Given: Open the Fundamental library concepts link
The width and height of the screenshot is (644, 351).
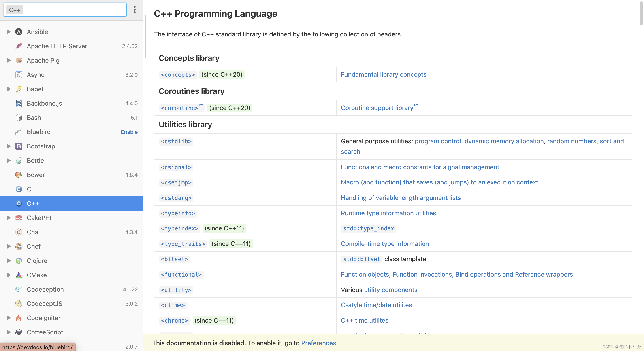Looking at the screenshot, I should pyautogui.click(x=384, y=74).
